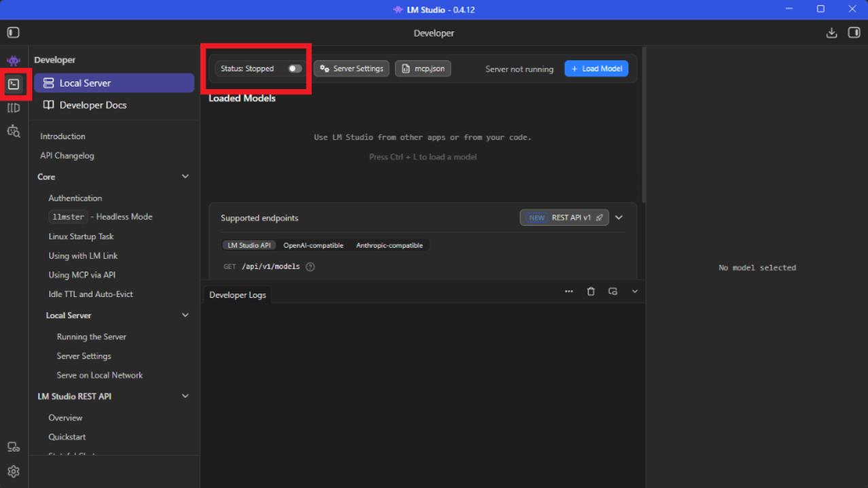Open Server Settings

point(351,69)
